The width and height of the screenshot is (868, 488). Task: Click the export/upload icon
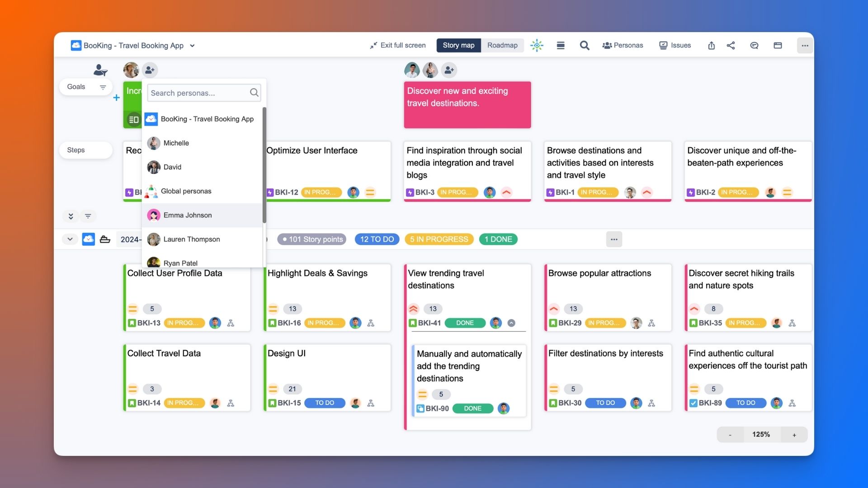(x=711, y=45)
